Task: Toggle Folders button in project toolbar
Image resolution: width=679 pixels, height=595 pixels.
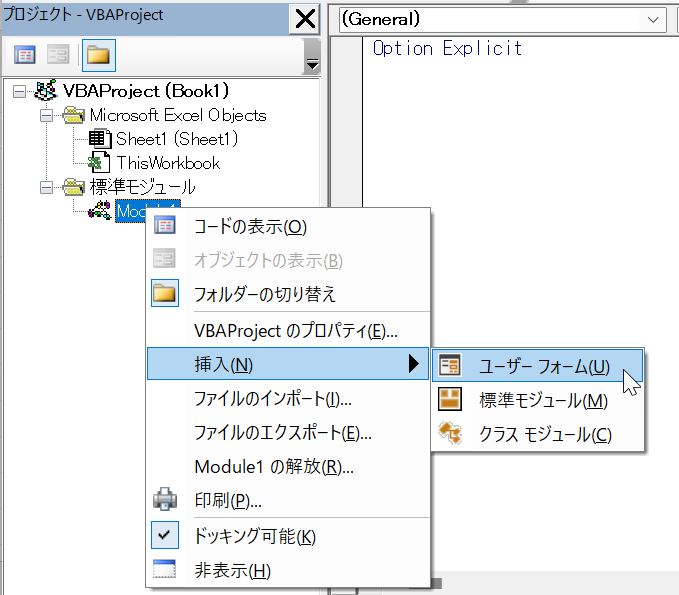Action: pyautogui.click(x=99, y=55)
